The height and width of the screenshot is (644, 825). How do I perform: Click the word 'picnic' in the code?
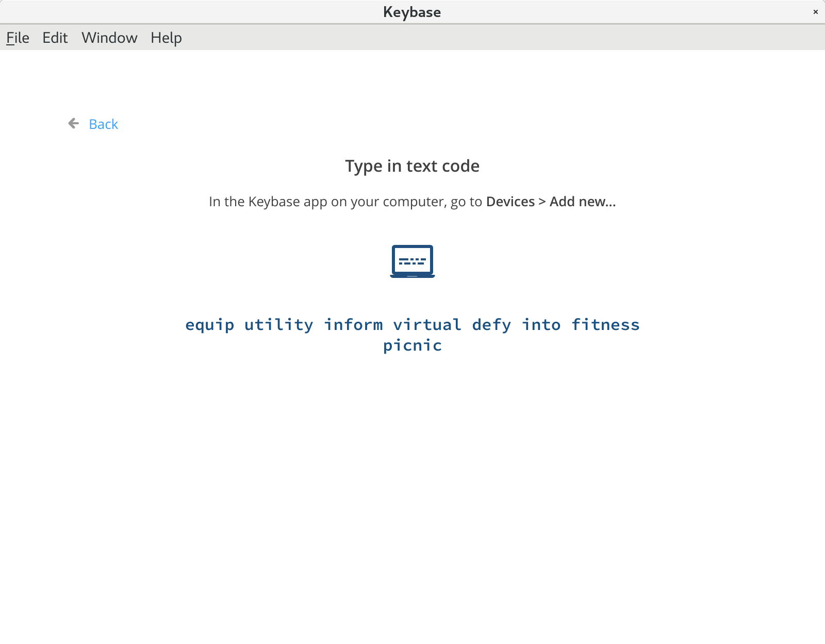tap(412, 345)
